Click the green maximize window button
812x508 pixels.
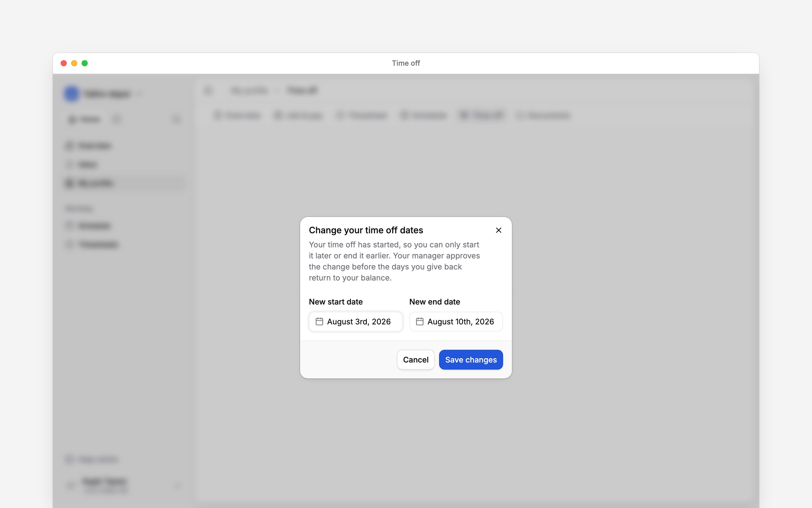(85, 63)
